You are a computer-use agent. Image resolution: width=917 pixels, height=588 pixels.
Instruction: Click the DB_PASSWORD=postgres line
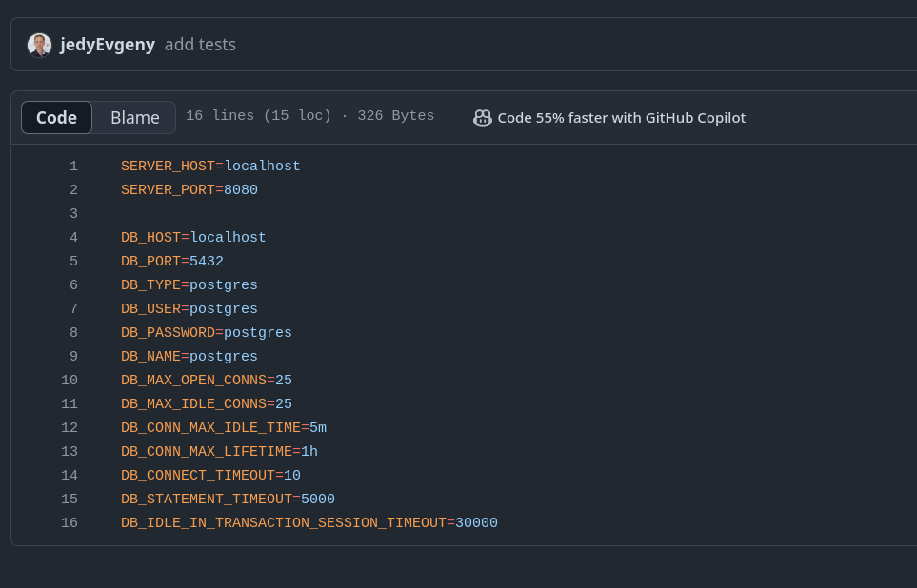click(x=207, y=333)
